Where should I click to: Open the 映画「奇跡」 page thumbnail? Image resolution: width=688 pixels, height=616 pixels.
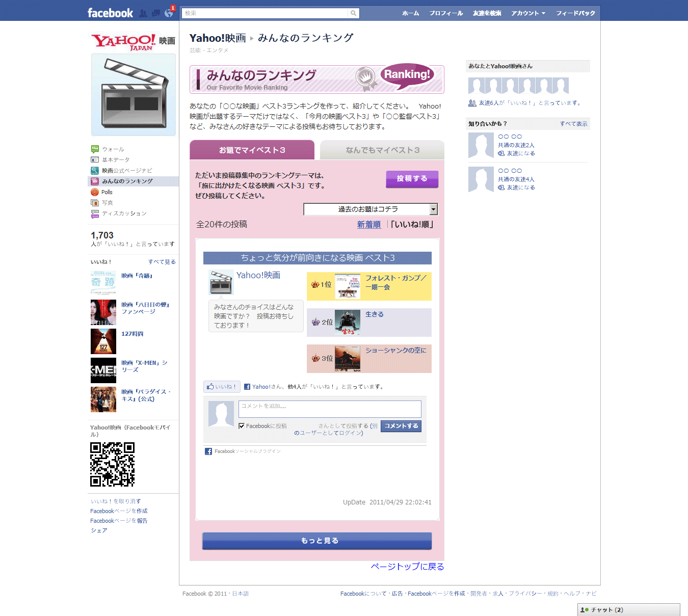tap(103, 283)
